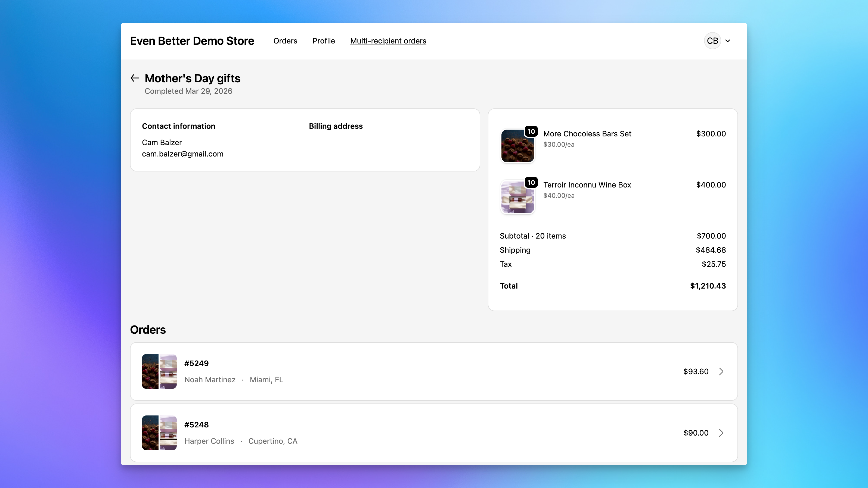
Task: Click the quantity badge on Terroir Inconnu Wine Box
Action: pyautogui.click(x=531, y=183)
